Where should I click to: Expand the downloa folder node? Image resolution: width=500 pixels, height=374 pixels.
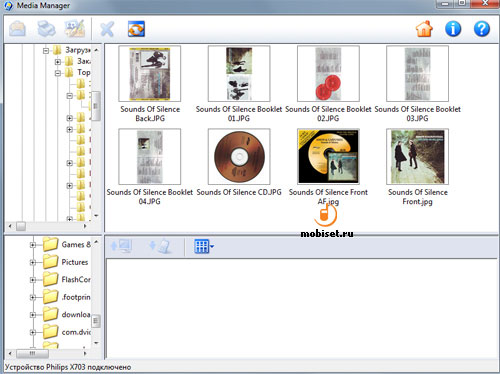click(33, 315)
